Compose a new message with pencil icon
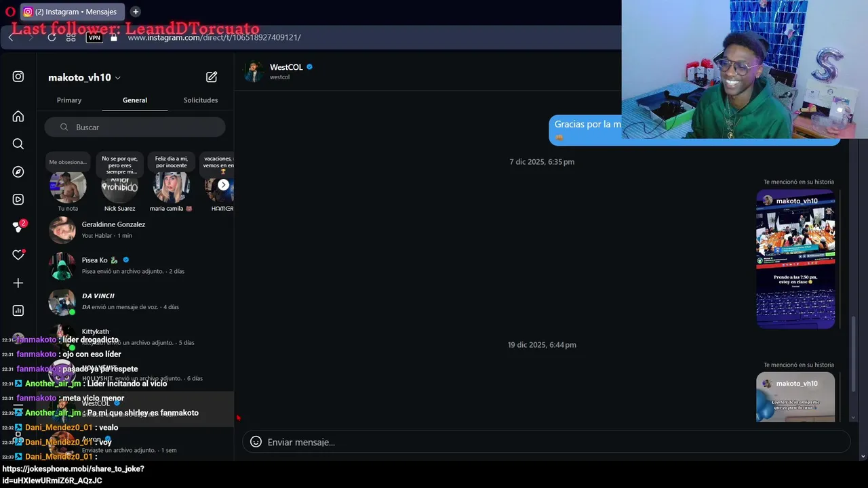Viewport: 868px width, 488px height. tap(212, 77)
